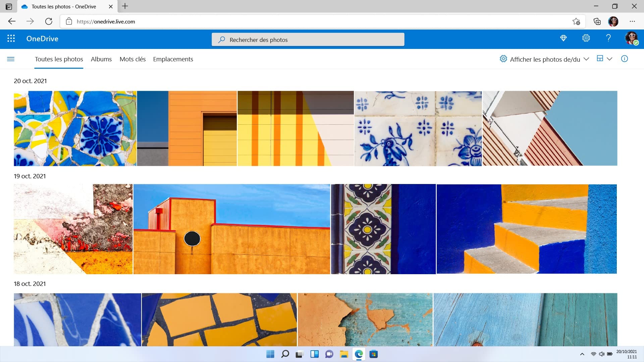Open the Help question mark
The height and width of the screenshot is (362, 644).
(x=608, y=38)
